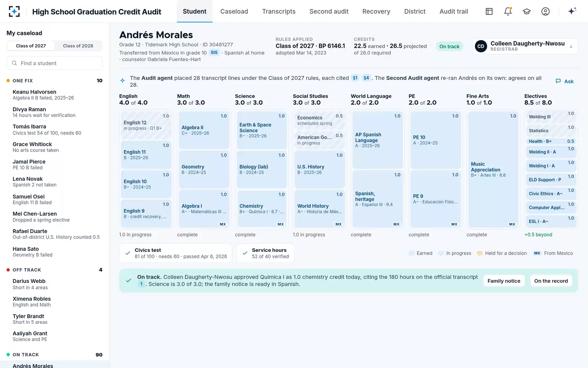Click the §1 citation badge

[x=355, y=78]
